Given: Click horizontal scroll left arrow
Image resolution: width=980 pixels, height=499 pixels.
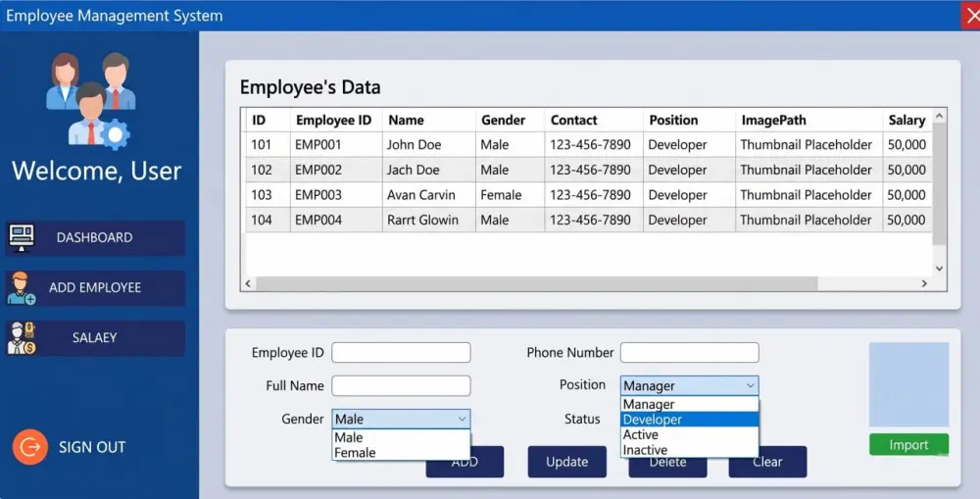Looking at the screenshot, I should [x=248, y=284].
